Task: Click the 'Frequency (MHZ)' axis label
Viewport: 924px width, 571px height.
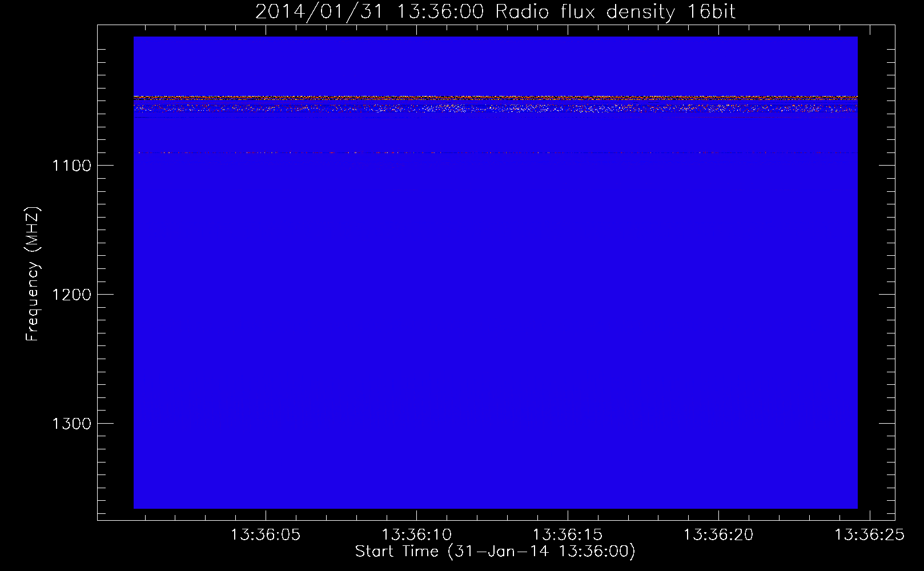Action: click(33, 274)
